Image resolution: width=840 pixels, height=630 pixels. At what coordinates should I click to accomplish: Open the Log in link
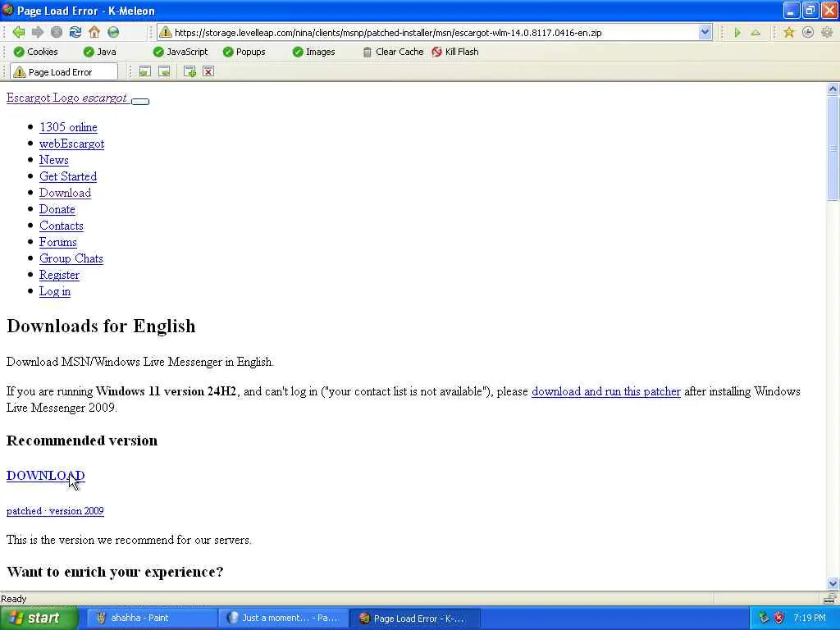coord(55,291)
